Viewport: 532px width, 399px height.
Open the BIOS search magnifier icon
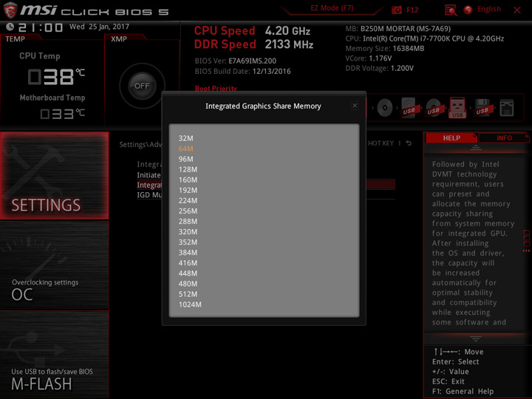tap(451, 10)
